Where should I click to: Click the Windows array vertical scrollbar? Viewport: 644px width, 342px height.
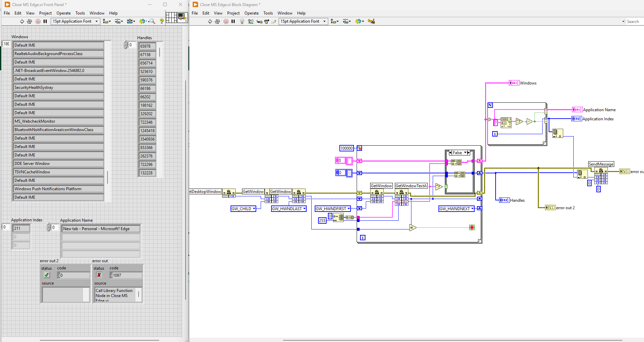[x=108, y=177]
